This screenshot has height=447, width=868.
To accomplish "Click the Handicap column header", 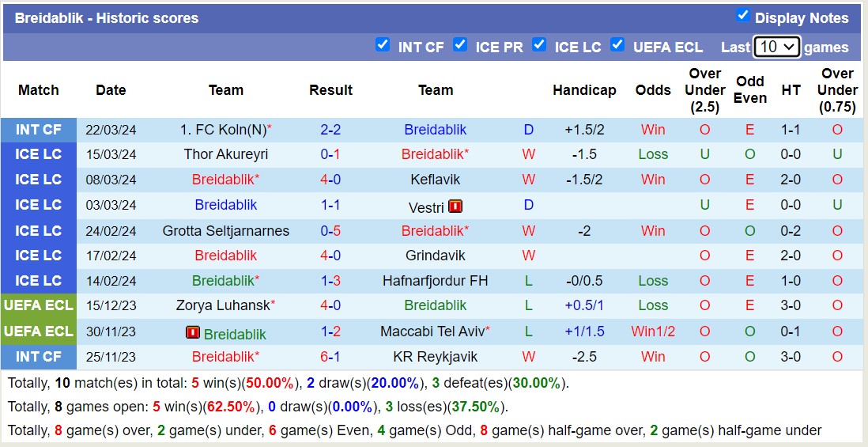I will (x=584, y=90).
